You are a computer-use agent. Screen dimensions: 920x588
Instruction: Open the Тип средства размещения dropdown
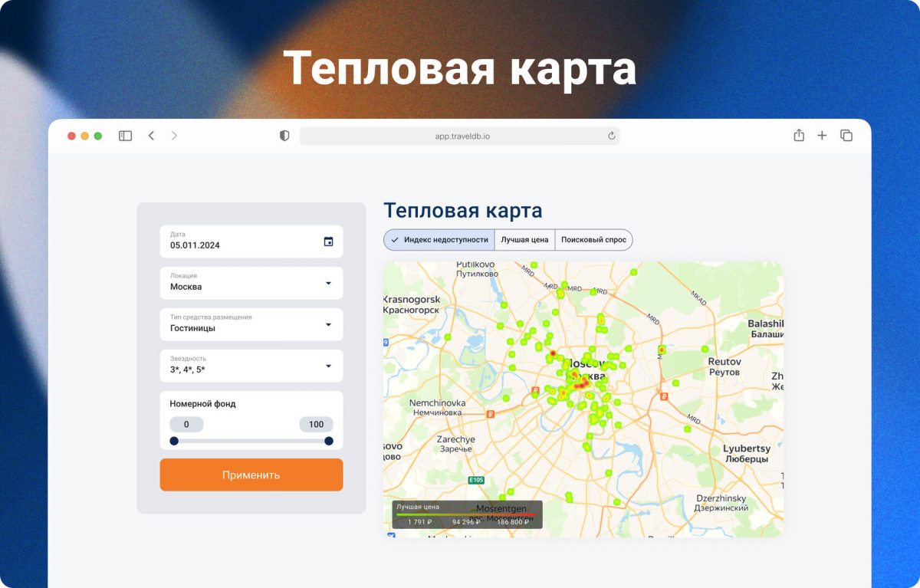click(x=251, y=324)
